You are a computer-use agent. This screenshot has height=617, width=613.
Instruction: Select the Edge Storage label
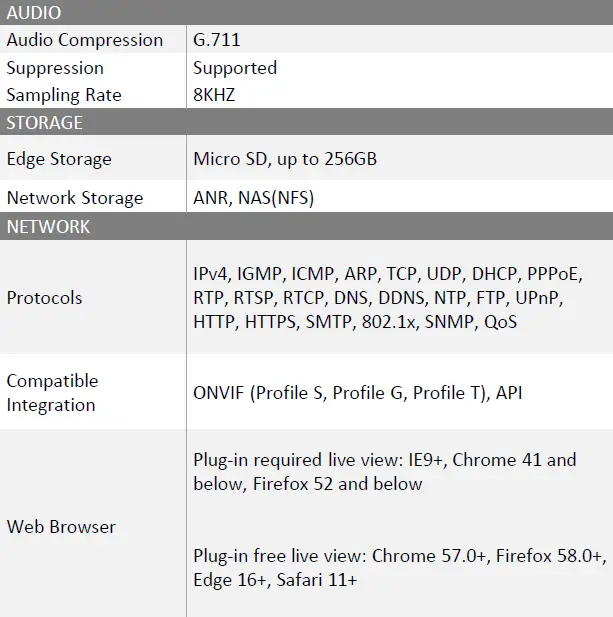59,159
